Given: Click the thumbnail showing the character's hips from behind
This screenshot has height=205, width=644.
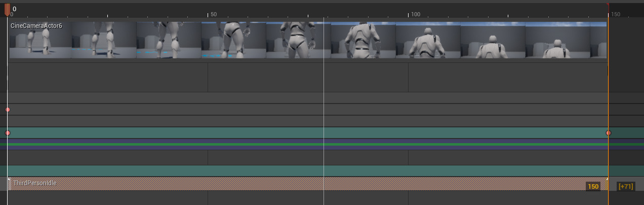Looking at the screenshot, I should coord(233,41).
